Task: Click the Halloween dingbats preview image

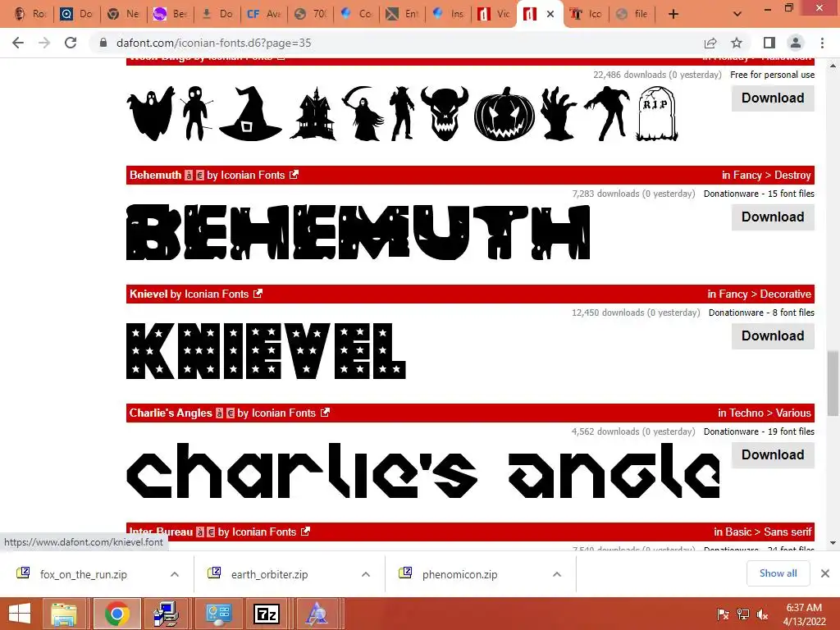Action: coord(402,113)
